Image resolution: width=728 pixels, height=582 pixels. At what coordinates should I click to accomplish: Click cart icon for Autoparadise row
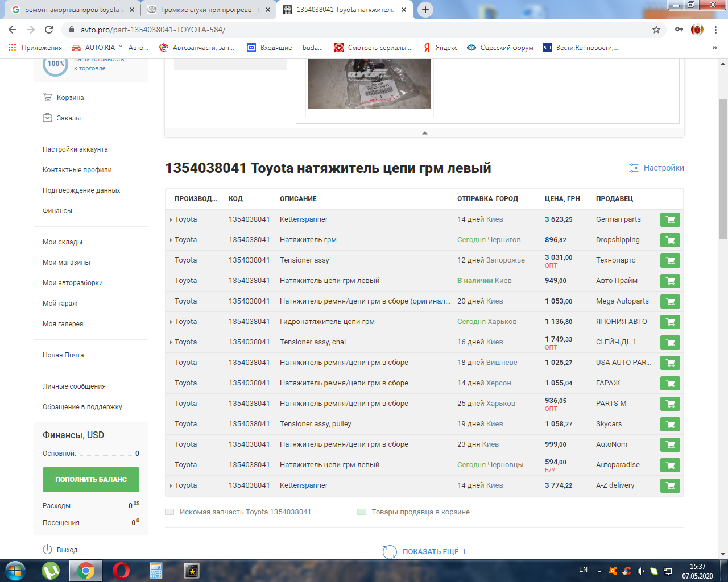[670, 465]
